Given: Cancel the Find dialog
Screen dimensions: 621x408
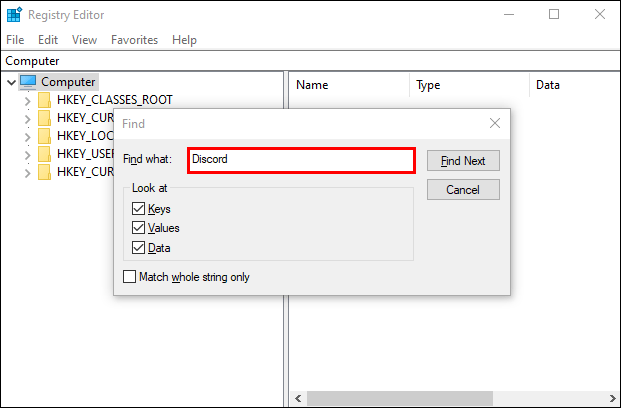Looking at the screenshot, I should (463, 189).
